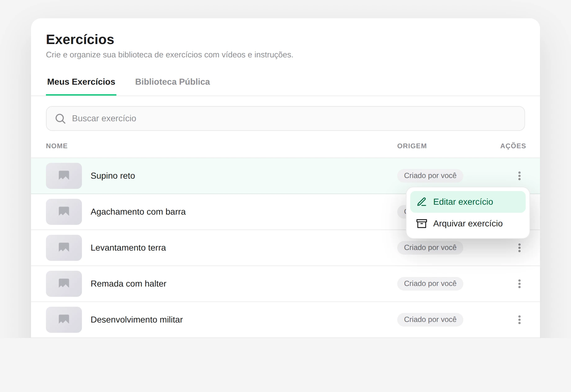The image size is (571, 392).
Task: Click Criado por você badge for Desenvolvimento militar
Action: [x=430, y=320]
